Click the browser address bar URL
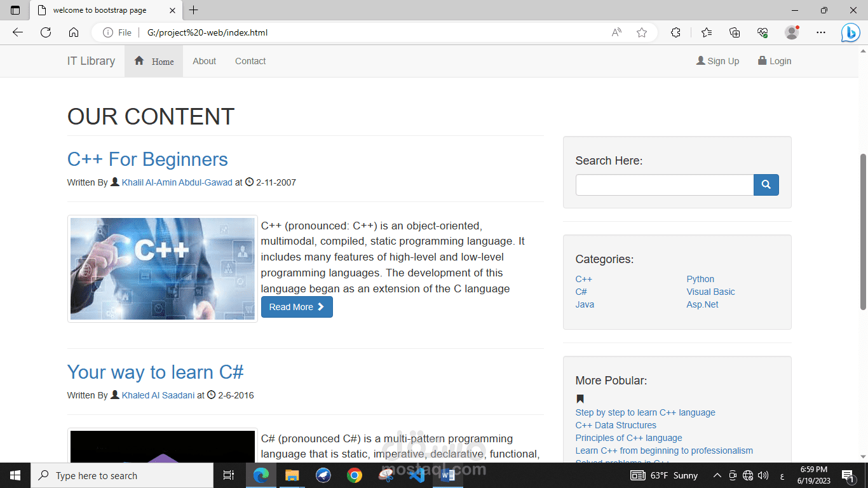The image size is (868, 488). click(x=207, y=32)
